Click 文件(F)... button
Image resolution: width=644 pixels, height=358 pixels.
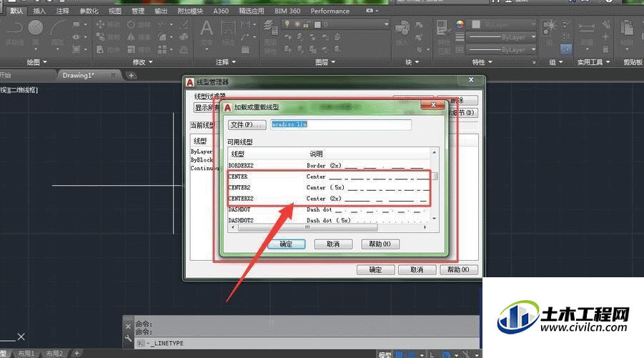[247, 125]
